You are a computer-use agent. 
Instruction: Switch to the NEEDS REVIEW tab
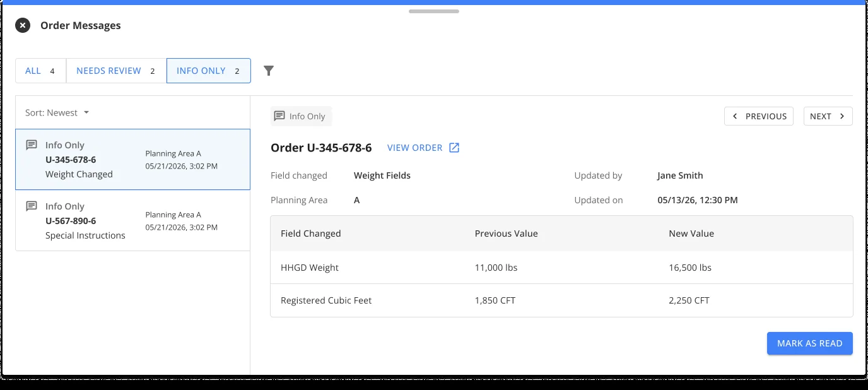116,71
